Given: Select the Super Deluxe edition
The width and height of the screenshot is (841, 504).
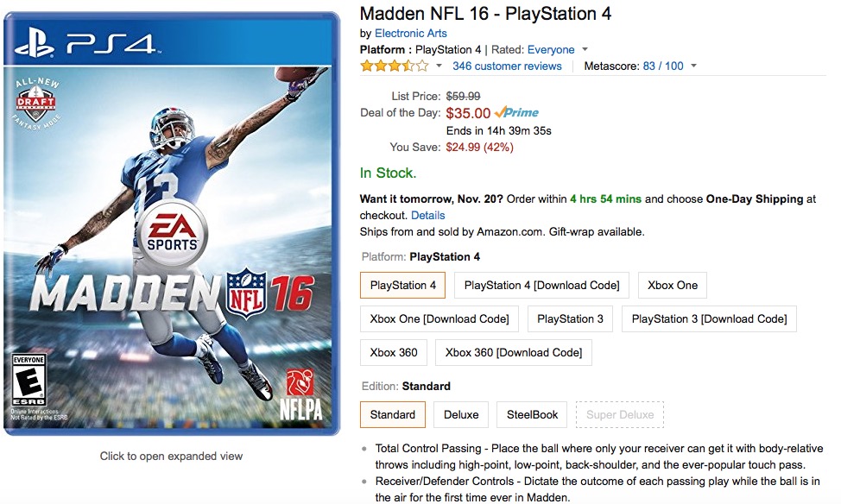Looking at the screenshot, I should click(x=620, y=415).
